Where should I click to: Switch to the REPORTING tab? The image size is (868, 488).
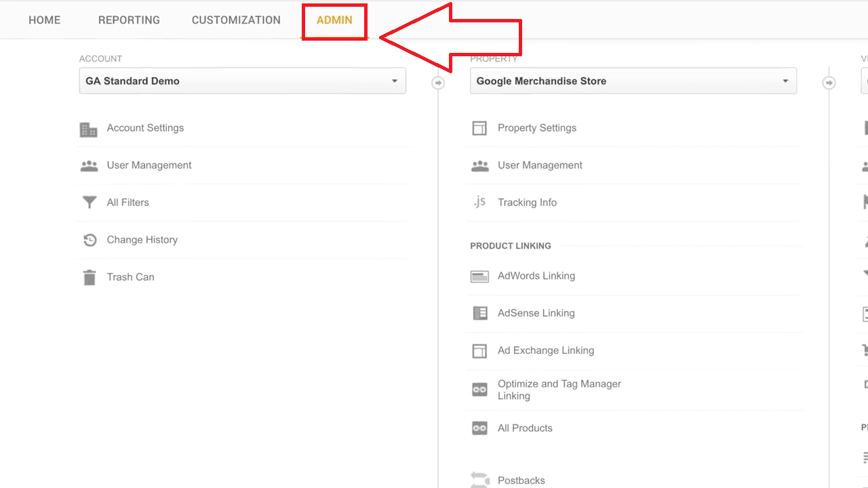[x=129, y=20]
